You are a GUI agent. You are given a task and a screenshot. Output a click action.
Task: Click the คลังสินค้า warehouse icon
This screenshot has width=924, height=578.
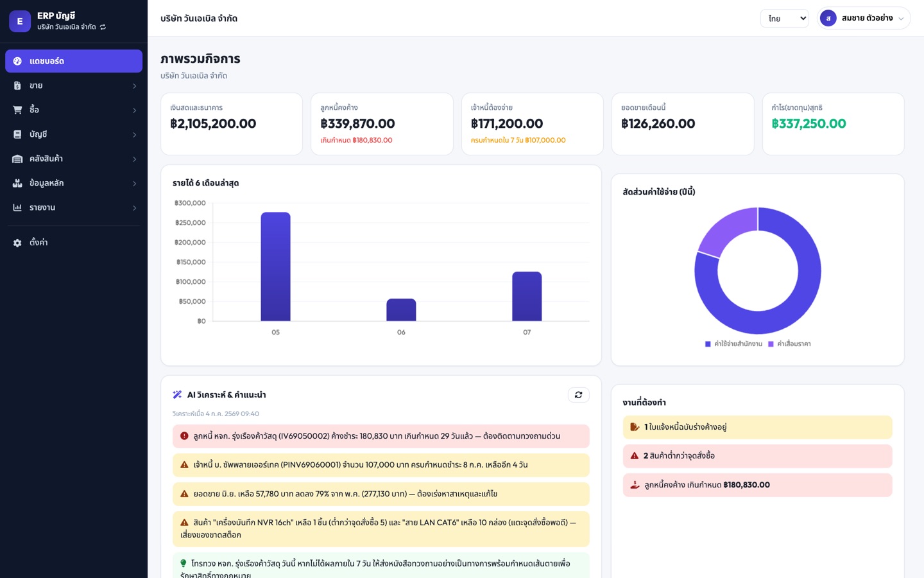(17, 159)
